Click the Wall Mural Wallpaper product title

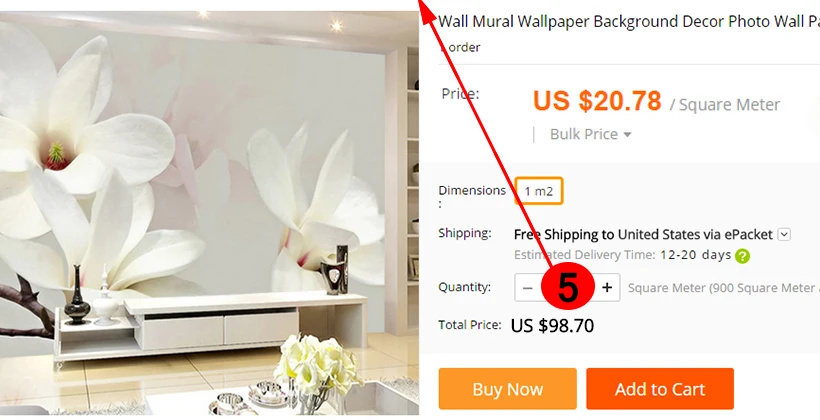pyautogui.click(x=629, y=21)
